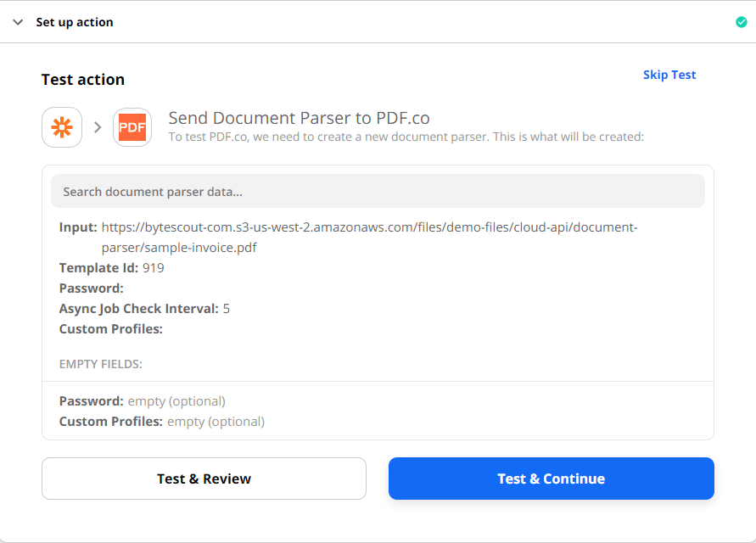The image size is (756, 543).
Task: Select the Zapier asterisk app icon
Action: pyautogui.click(x=62, y=126)
